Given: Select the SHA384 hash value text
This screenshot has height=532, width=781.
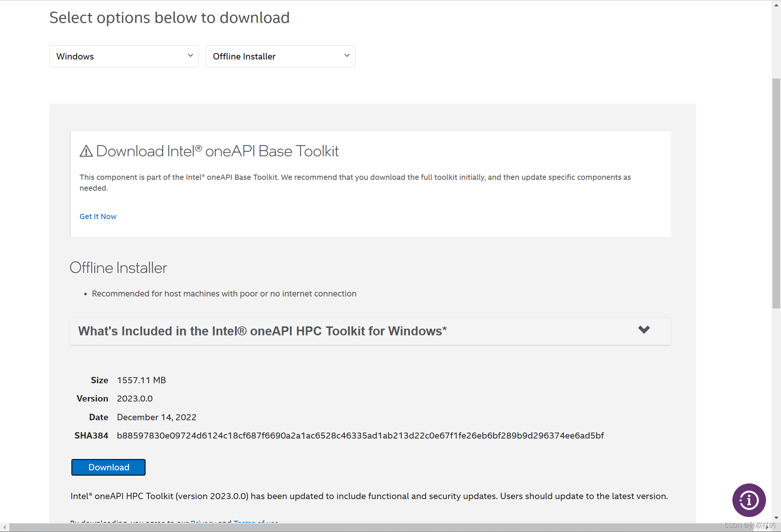Looking at the screenshot, I should pyautogui.click(x=360, y=436).
